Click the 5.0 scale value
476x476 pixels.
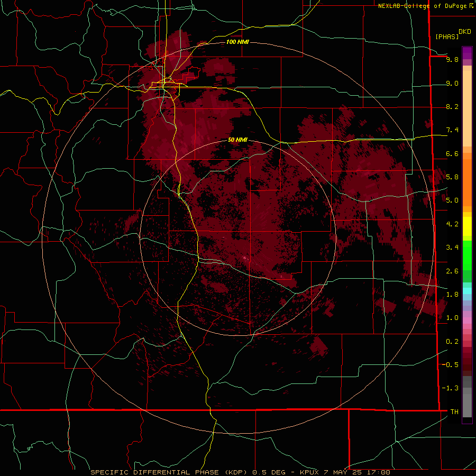point(452,200)
